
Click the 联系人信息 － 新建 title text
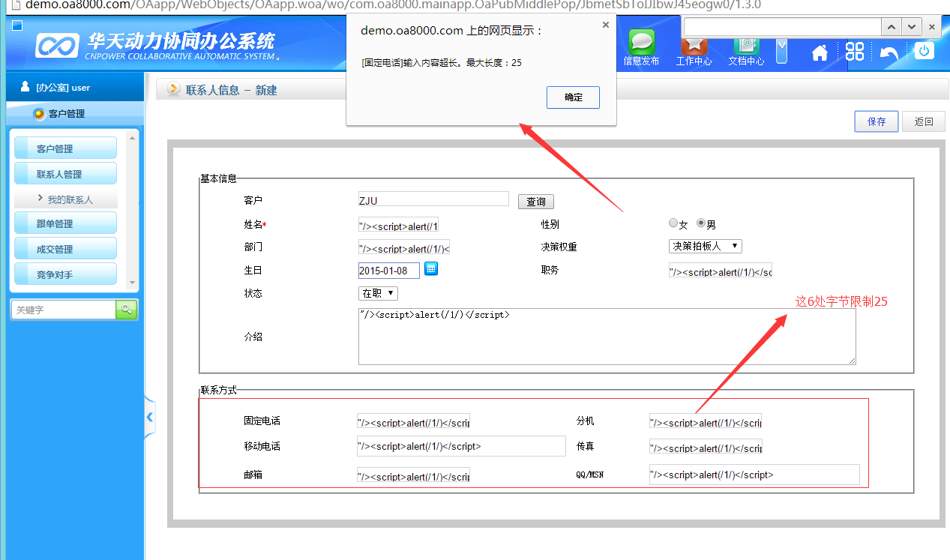[x=232, y=90]
